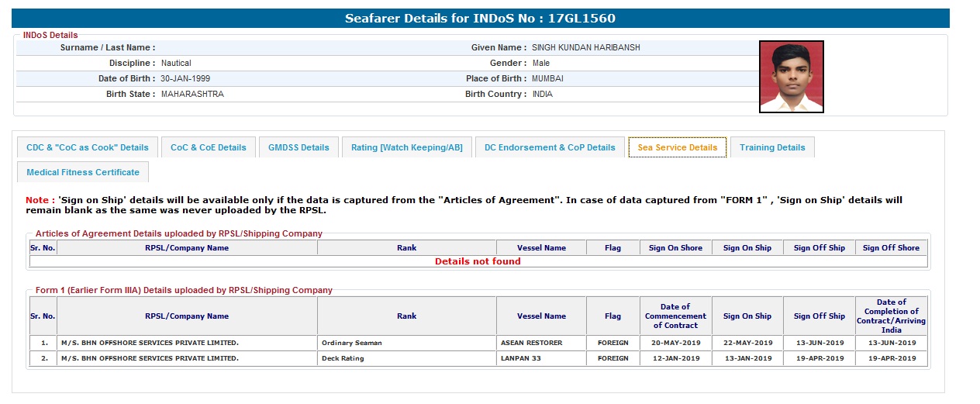Click the Sign On Shore column header
This screenshot has width=980, height=404.
675,248
